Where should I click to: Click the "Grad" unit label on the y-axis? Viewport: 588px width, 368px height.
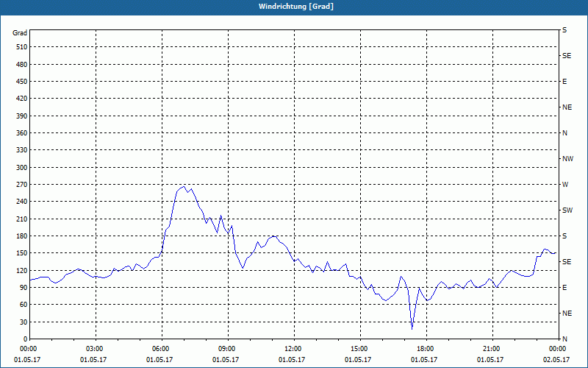tap(20, 33)
